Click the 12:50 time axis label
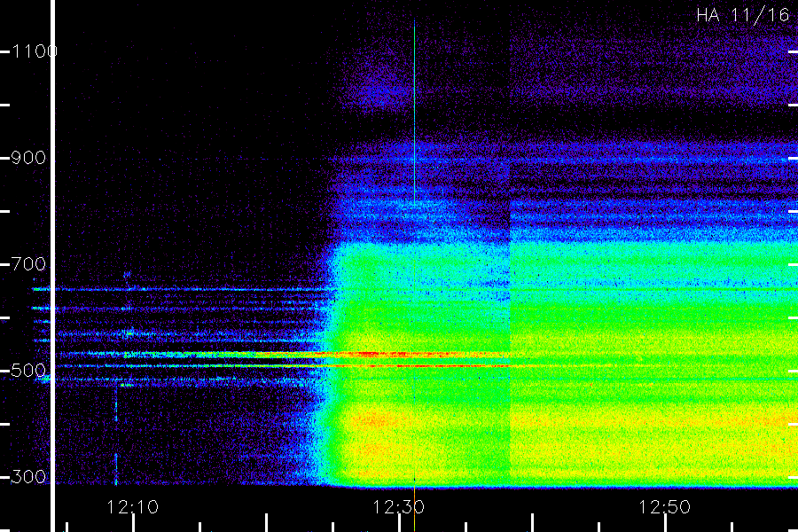 tap(665, 507)
